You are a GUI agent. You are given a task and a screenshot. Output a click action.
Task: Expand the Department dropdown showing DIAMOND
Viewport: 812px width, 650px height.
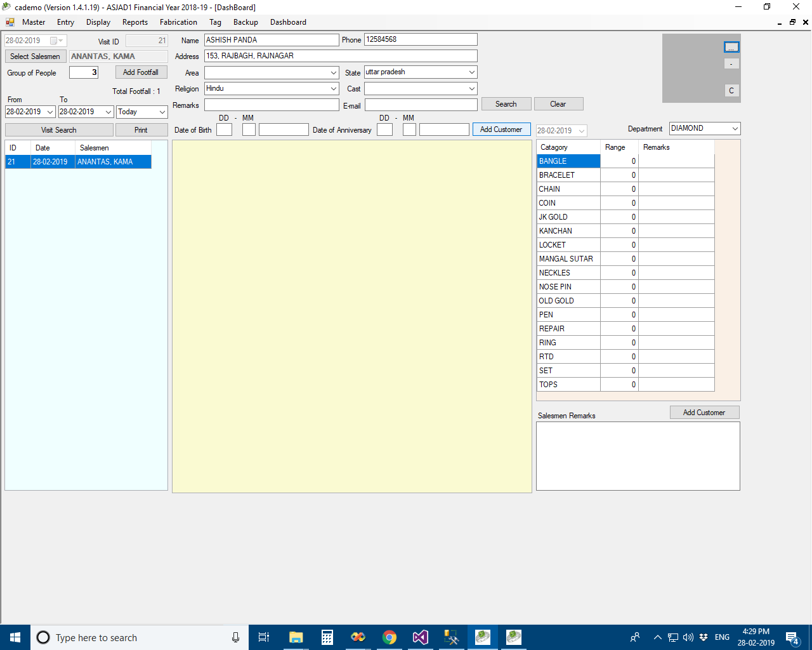click(735, 129)
